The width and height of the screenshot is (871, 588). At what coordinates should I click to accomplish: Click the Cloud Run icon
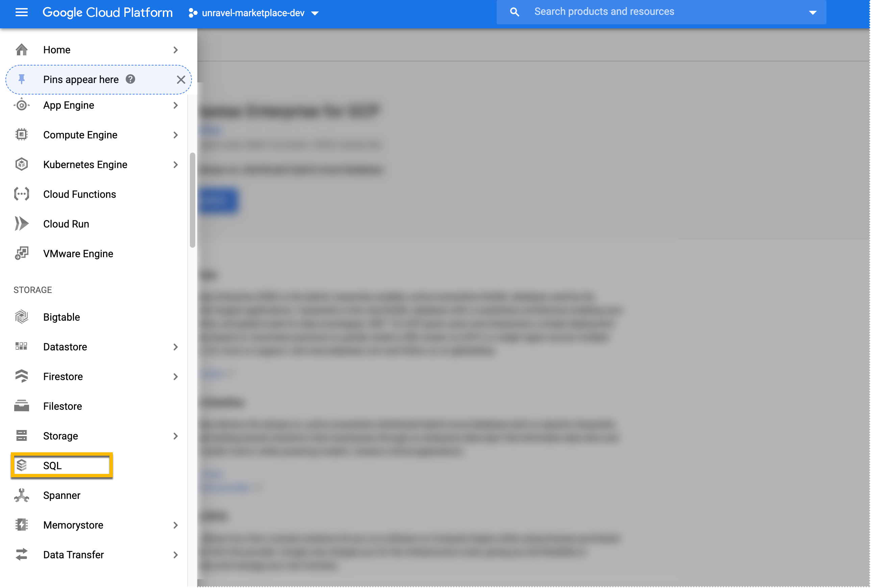tap(22, 223)
